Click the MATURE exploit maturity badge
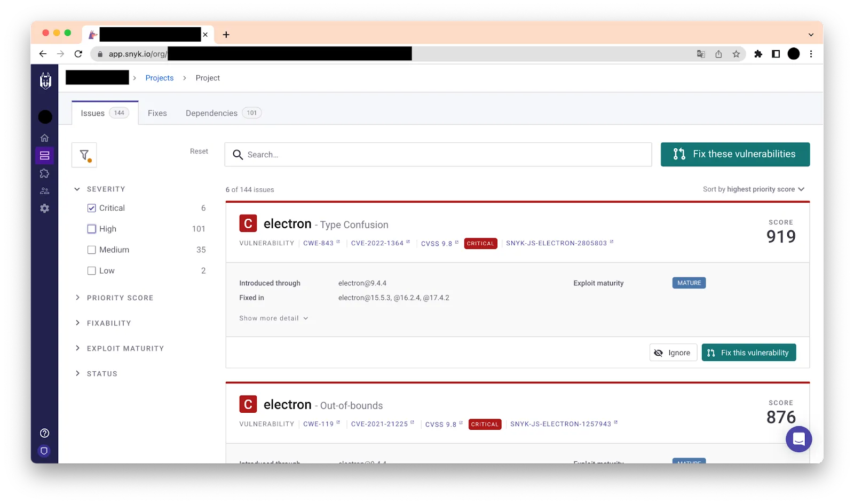 pyautogui.click(x=689, y=283)
